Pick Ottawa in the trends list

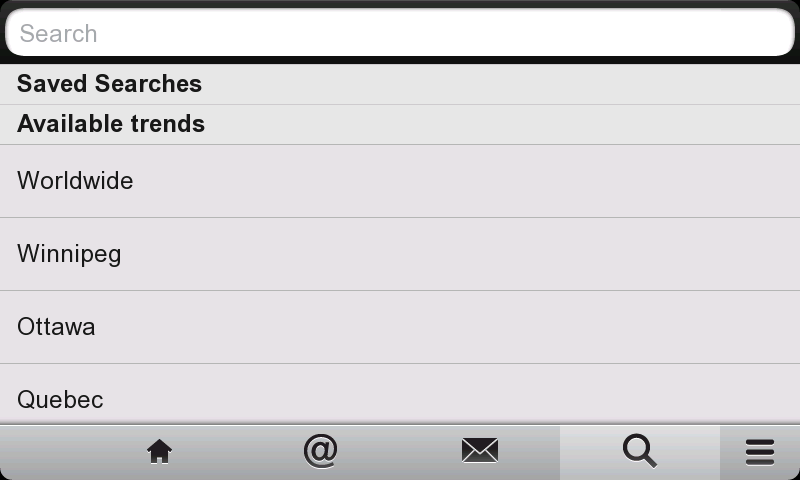tap(400, 327)
